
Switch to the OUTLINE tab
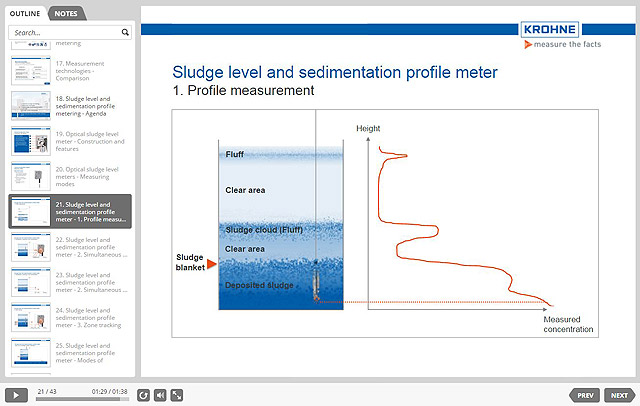(x=25, y=13)
